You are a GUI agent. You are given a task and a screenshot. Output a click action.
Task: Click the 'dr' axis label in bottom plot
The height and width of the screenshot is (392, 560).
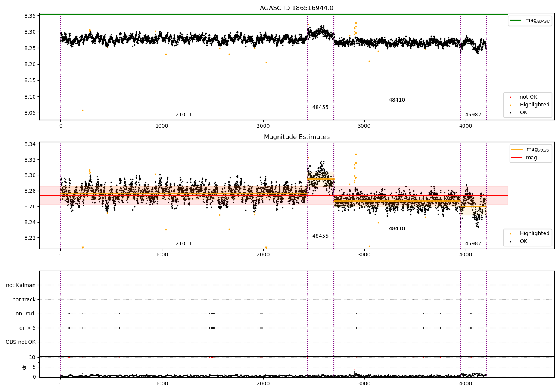pyautogui.click(x=24, y=367)
